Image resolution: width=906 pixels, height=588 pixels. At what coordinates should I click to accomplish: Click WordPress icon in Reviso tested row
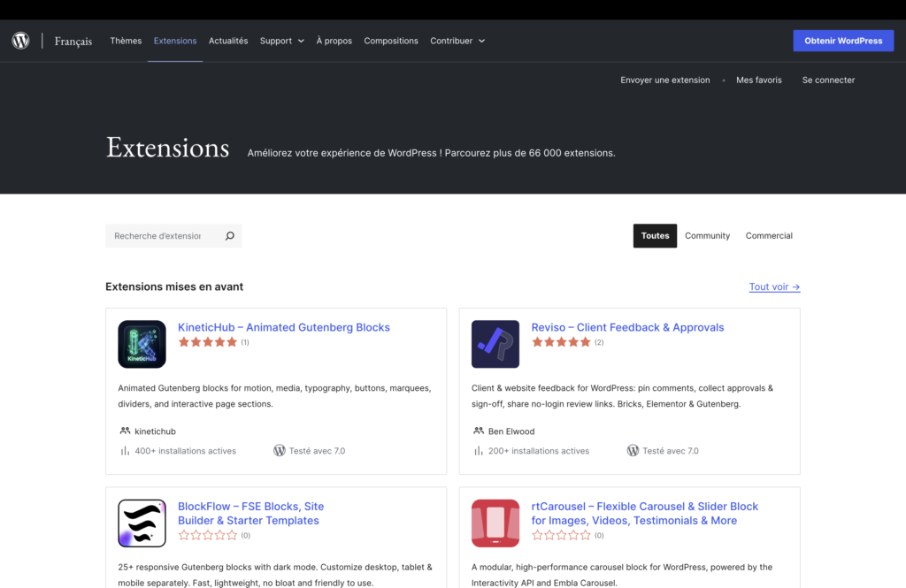pos(633,451)
